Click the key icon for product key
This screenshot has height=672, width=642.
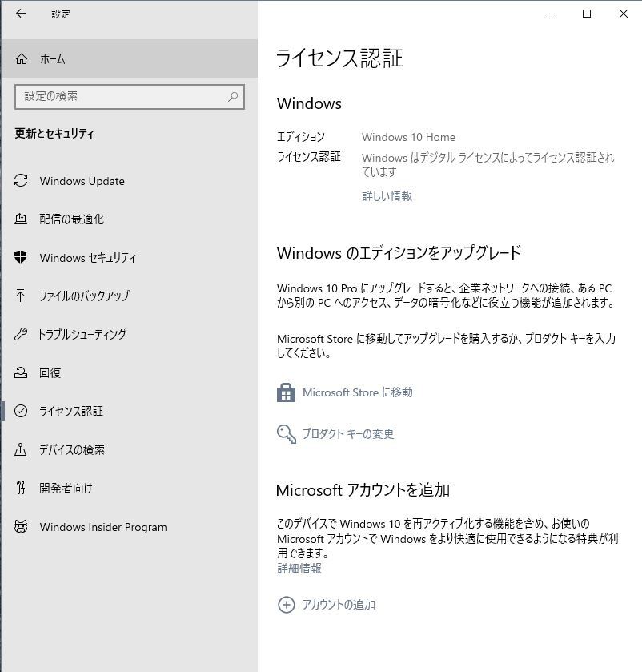pyautogui.click(x=286, y=433)
